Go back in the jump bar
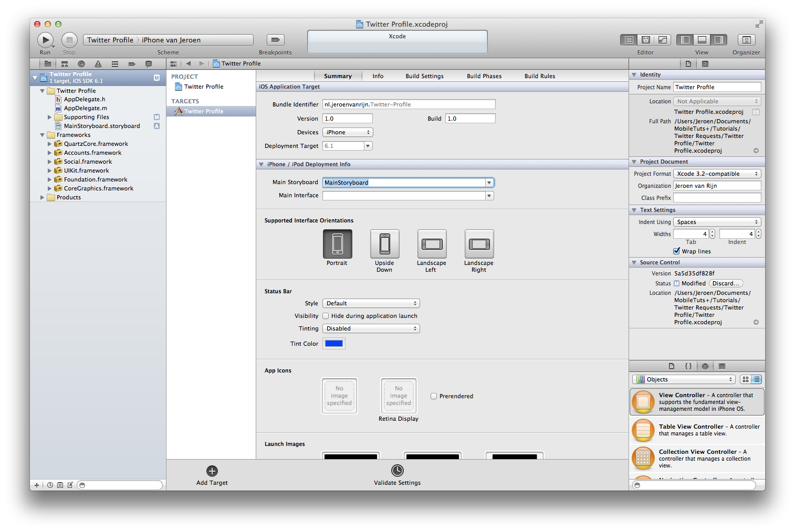Viewport: 795px width, 532px height. point(189,64)
